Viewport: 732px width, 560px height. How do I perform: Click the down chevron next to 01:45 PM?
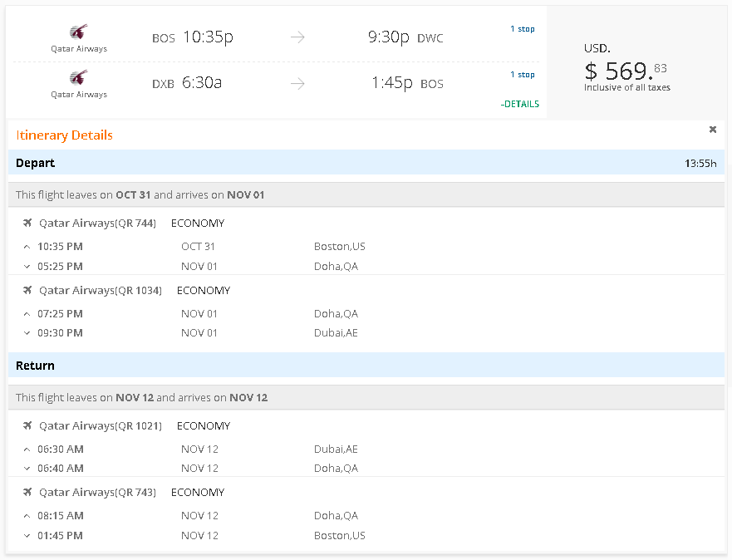(27, 536)
